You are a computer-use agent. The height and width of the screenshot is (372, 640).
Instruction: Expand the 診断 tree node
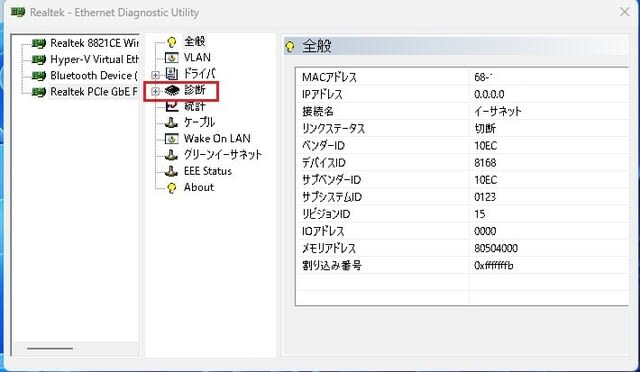(x=155, y=91)
